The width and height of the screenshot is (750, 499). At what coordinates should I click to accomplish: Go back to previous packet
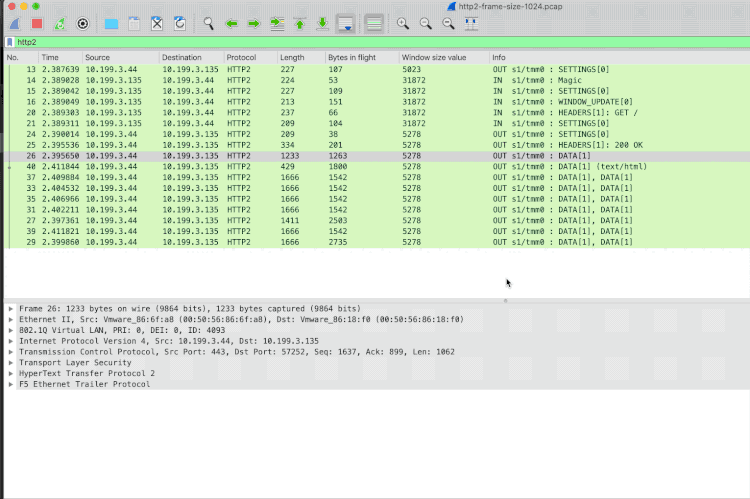point(231,22)
